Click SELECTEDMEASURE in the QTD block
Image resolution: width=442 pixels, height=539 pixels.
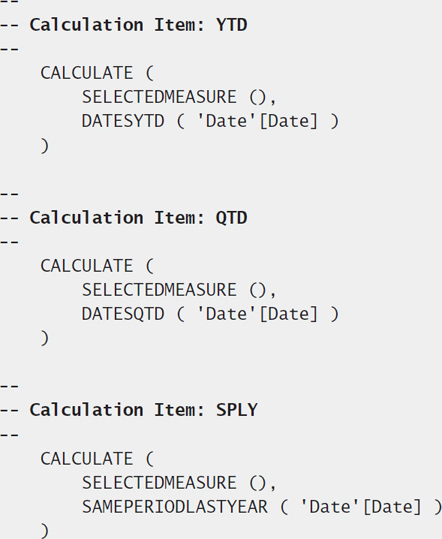(x=159, y=290)
